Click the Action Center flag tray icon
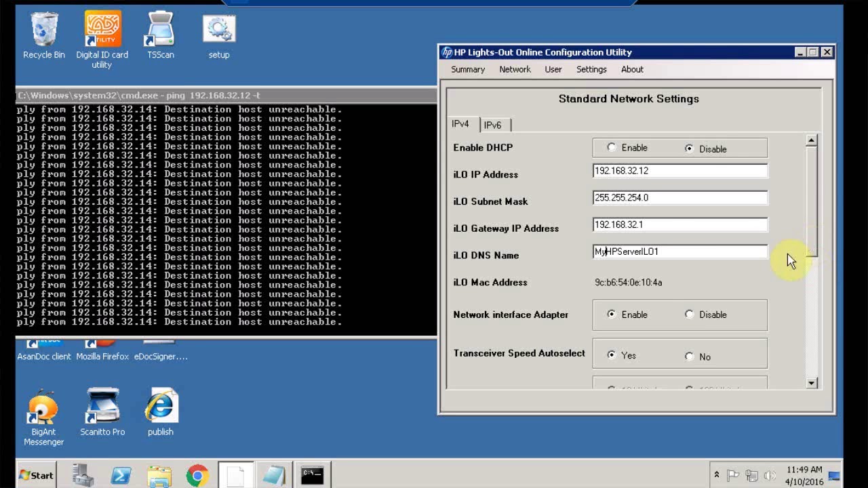This screenshot has width=868, height=488. pos(733,475)
